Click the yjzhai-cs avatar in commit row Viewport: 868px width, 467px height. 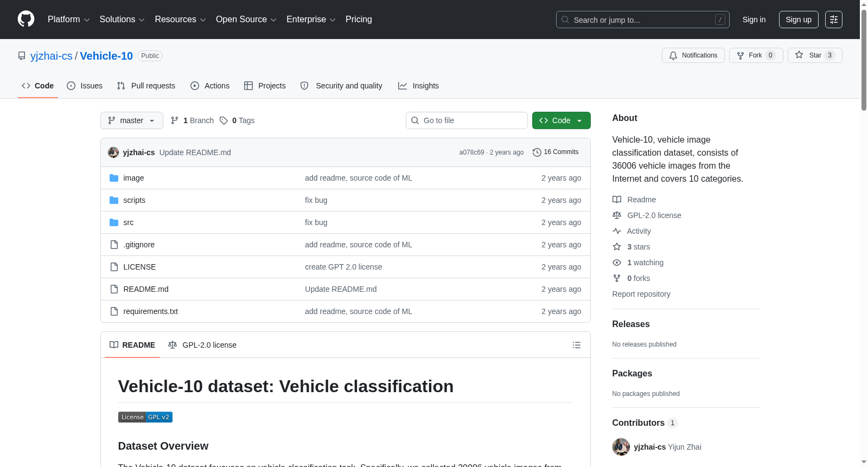[x=113, y=152]
